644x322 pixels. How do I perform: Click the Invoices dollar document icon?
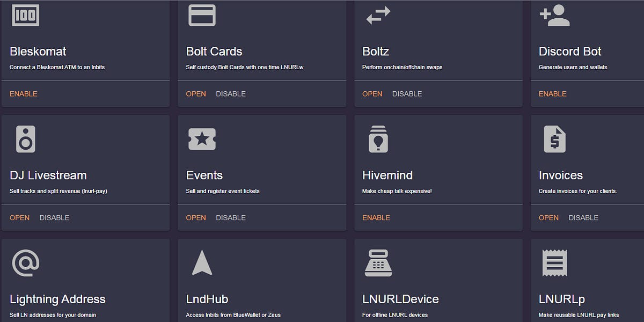(x=554, y=138)
